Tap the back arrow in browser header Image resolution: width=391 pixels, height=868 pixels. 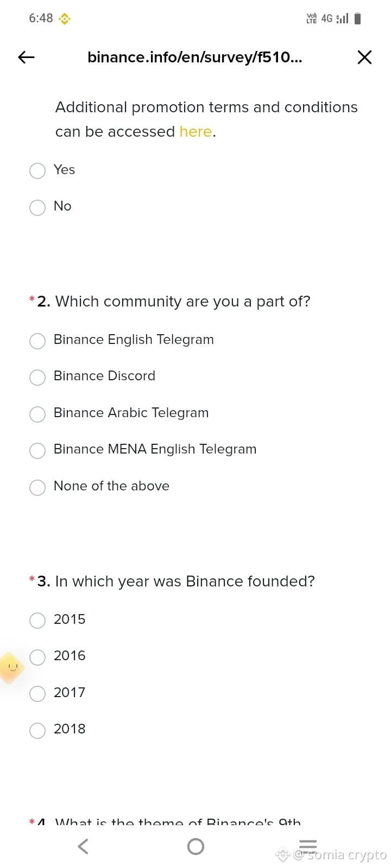coord(26,57)
